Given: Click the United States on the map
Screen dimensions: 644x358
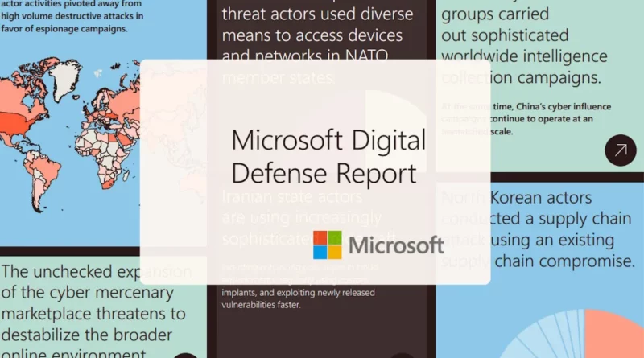Looking at the screenshot, I should click(x=19, y=122).
